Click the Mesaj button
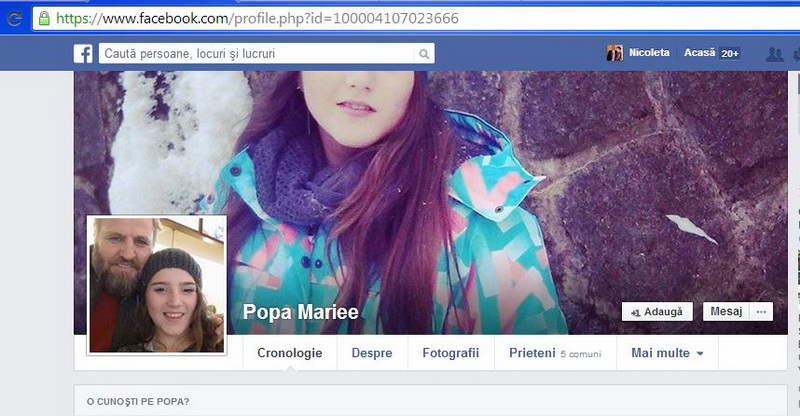Screen dimensions: 800x416 coord(726,312)
